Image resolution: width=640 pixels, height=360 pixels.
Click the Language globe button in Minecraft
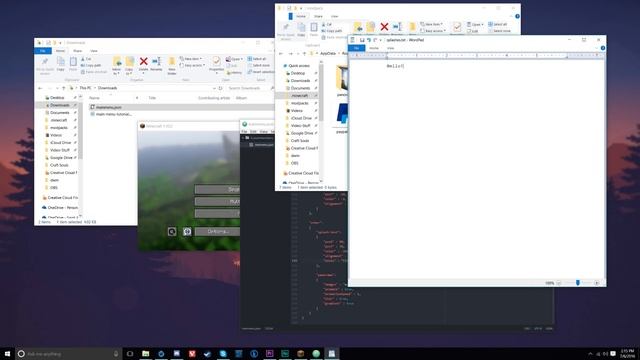172,231
